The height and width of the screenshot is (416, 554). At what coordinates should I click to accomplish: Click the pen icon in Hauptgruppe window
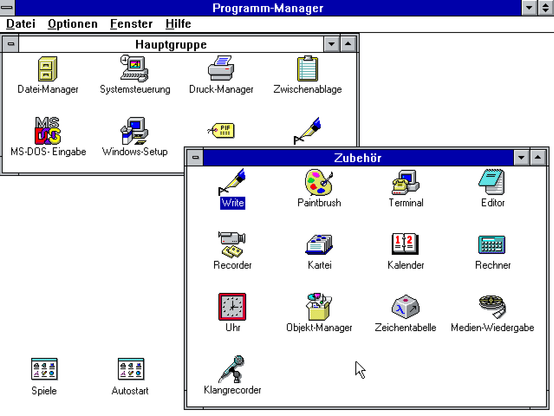[307, 131]
